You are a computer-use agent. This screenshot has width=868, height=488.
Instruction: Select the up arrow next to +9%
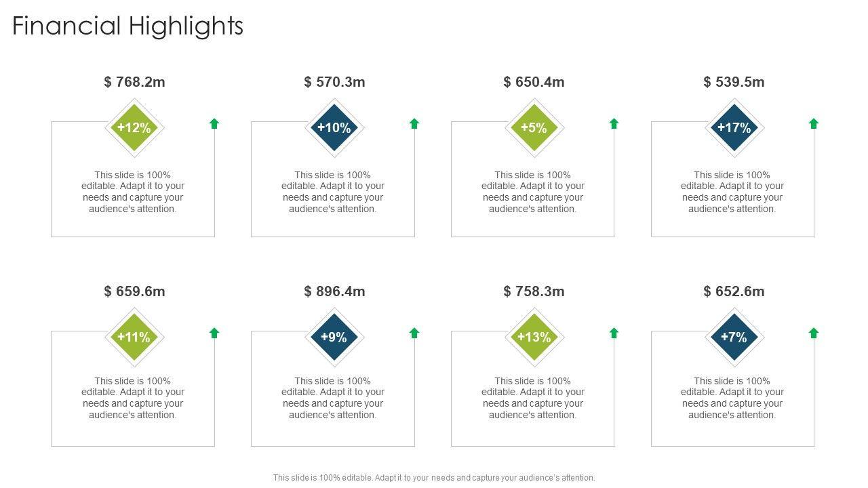tap(414, 333)
